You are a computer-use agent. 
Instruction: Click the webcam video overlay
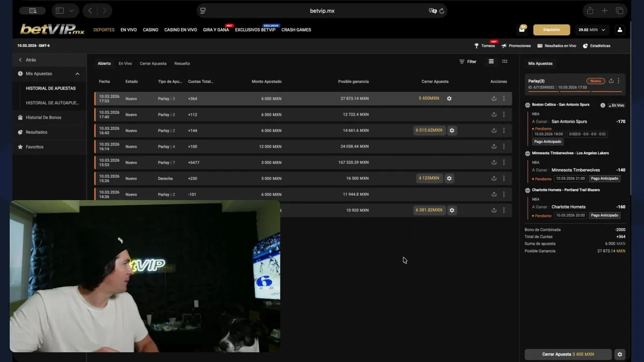pos(145,276)
